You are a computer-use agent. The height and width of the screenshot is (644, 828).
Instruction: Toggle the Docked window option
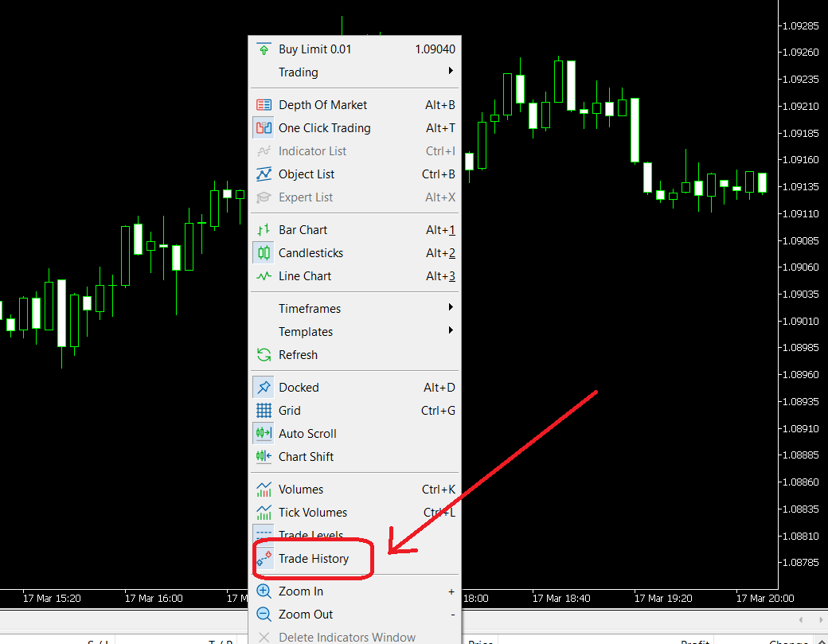(299, 388)
